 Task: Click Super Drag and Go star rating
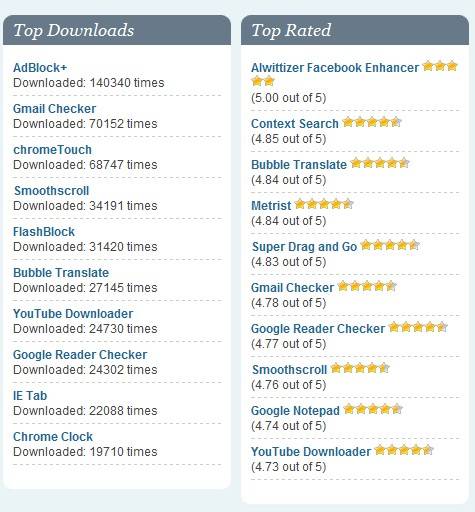[390, 245]
